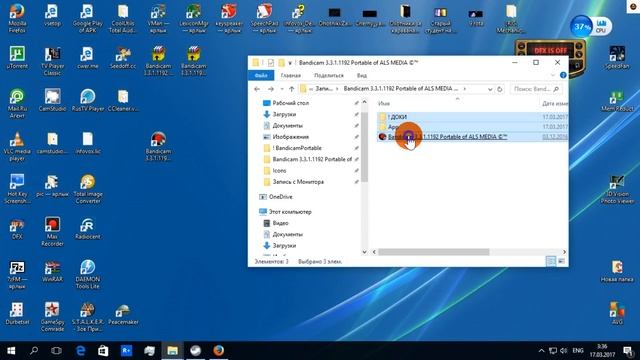Open Изображения in quick access
Viewport: 640px width, 360px height.
click(291, 137)
